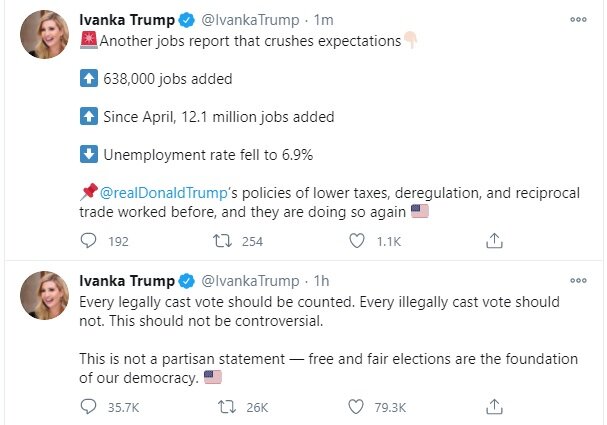Share the jobs report tweet
This screenshot has height=425, width=607.
[493, 241]
